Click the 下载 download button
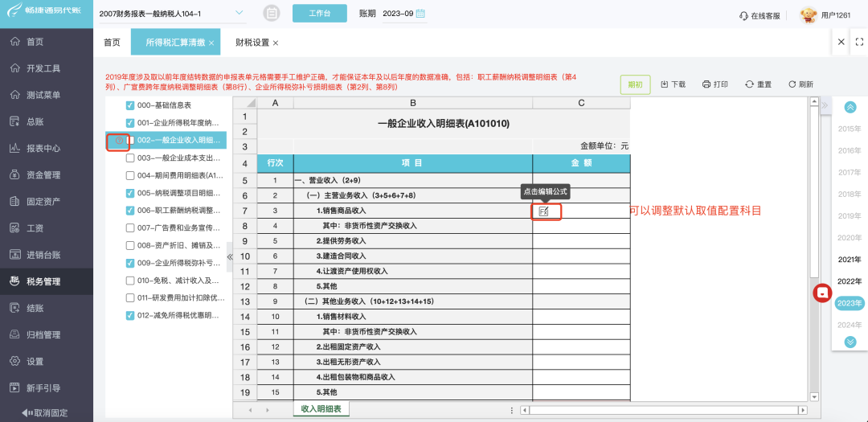Image resolution: width=868 pixels, height=422 pixels. pos(674,84)
